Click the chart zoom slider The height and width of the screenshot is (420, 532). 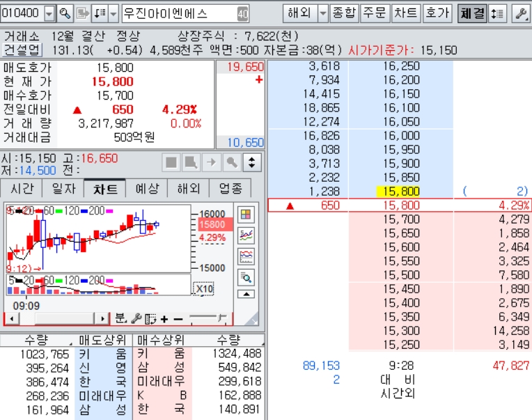click(x=208, y=318)
